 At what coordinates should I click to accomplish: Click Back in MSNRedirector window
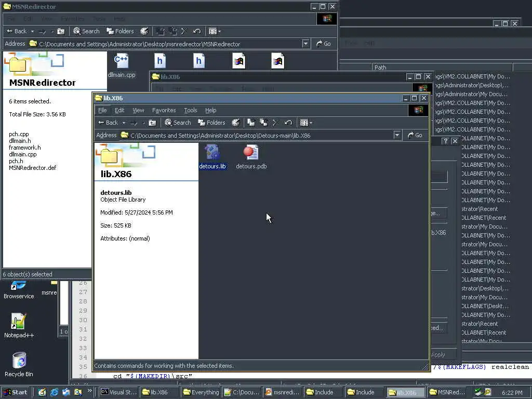pyautogui.click(x=17, y=31)
